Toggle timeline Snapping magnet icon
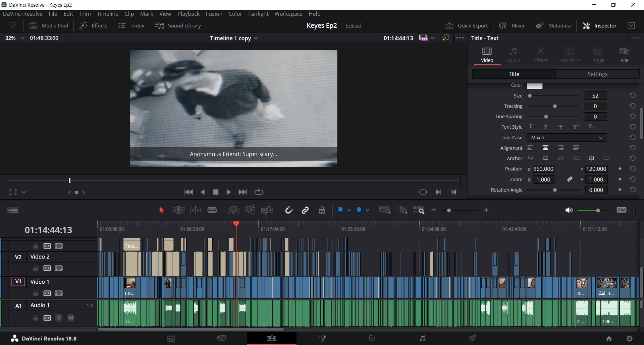The height and width of the screenshot is (345, 644). [x=289, y=210]
